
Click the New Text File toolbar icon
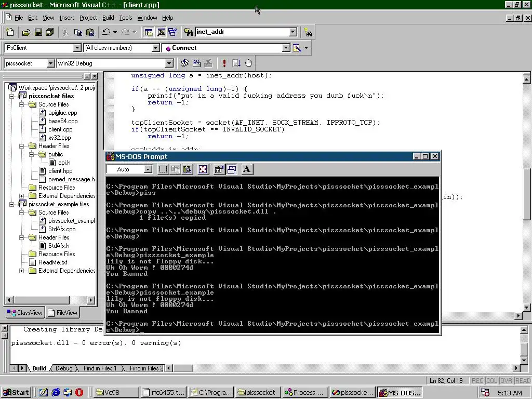[10, 32]
